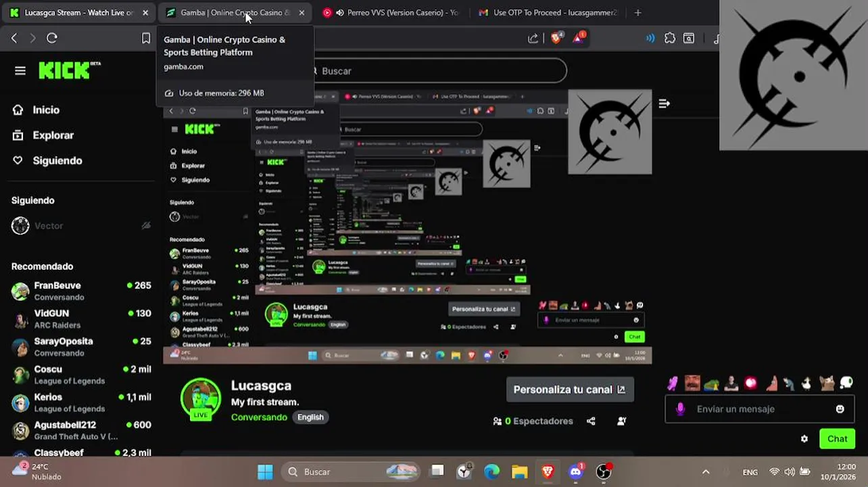This screenshot has height=487, width=868.
Task: Close the Lucasgca Stream tab
Action: click(145, 12)
